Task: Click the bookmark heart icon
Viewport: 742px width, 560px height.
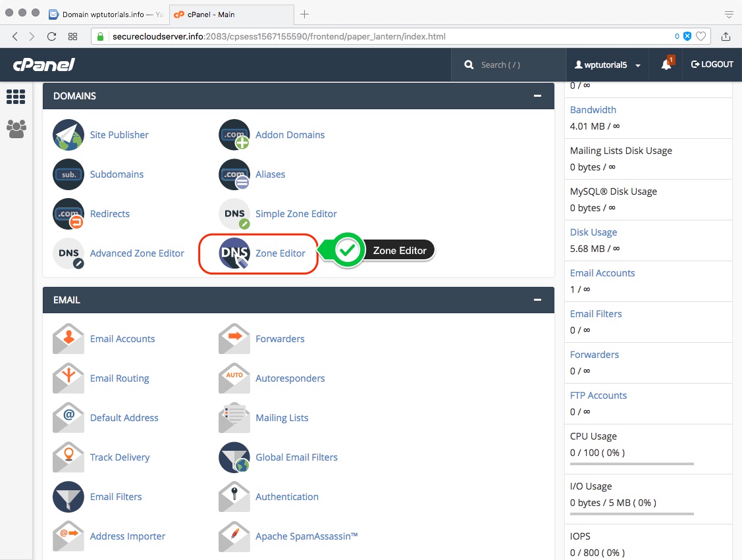Action: [x=701, y=36]
